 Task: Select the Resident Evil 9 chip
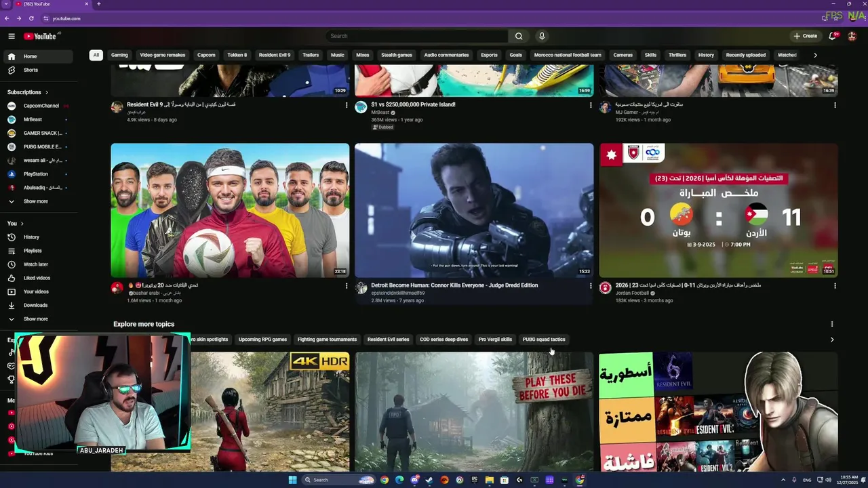tap(275, 55)
